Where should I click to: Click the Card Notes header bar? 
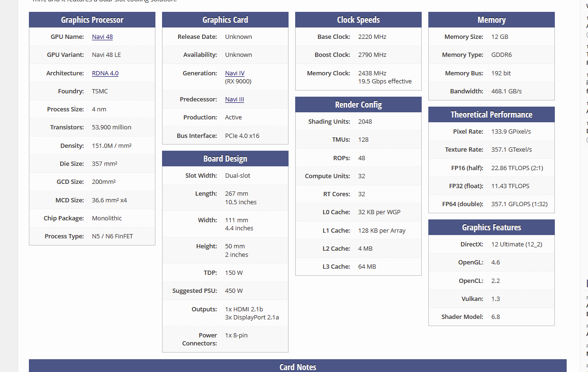(x=298, y=366)
